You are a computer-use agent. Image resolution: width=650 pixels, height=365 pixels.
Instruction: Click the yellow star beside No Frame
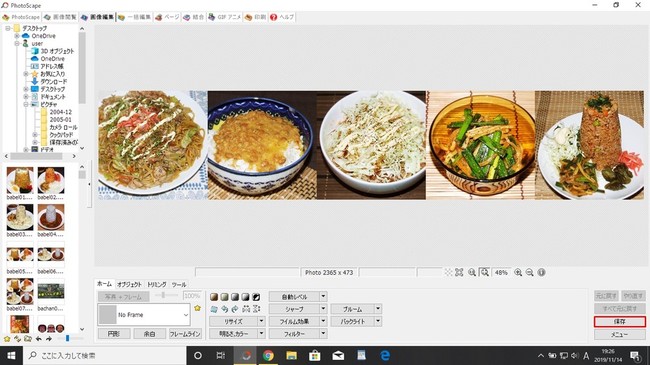[197, 308]
